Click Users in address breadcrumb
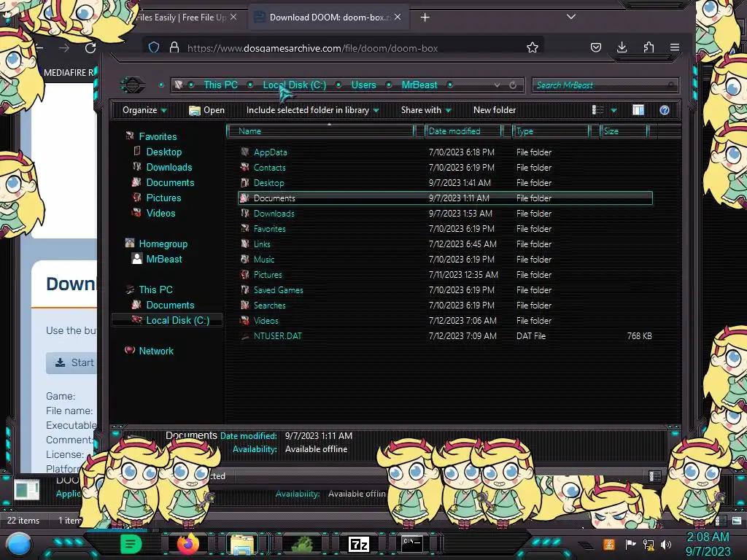 [x=363, y=85]
